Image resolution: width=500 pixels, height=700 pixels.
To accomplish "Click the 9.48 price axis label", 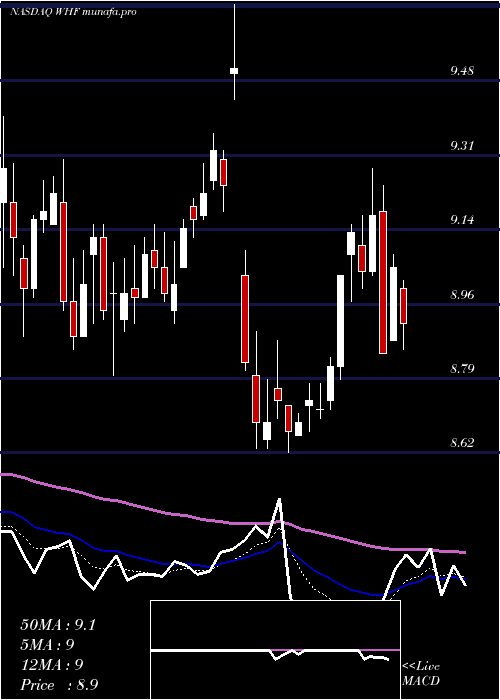I will click(462, 71).
